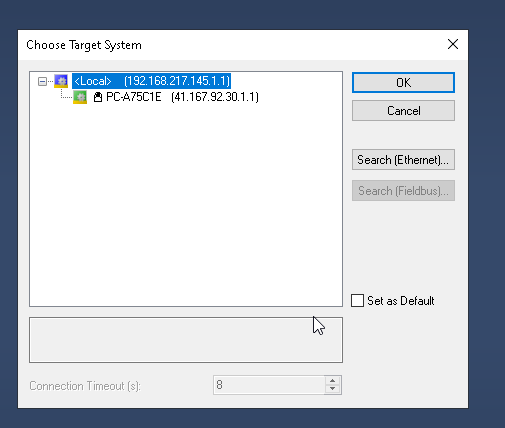Image resolution: width=505 pixels, height=428 pixels.
Task: Dismiss the dialog using Cancel
Action: click(x=403, y=111)
